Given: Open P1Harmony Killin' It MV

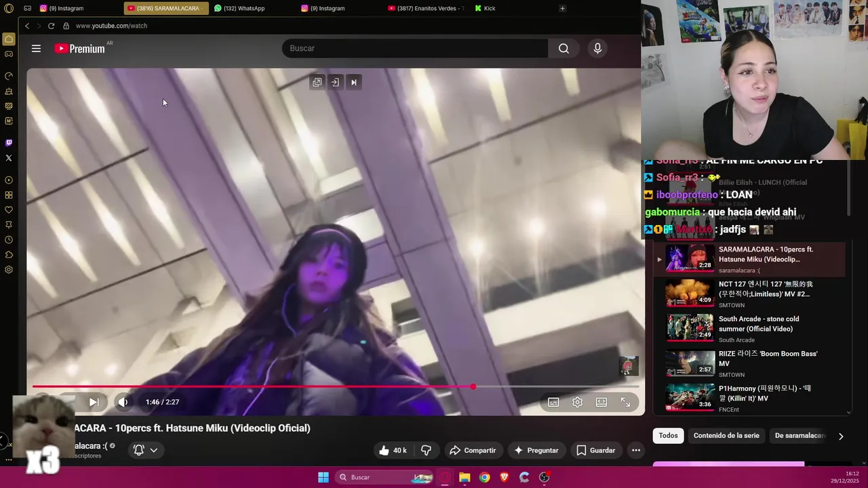Looking at the screenshot, I should pos(749,398).
